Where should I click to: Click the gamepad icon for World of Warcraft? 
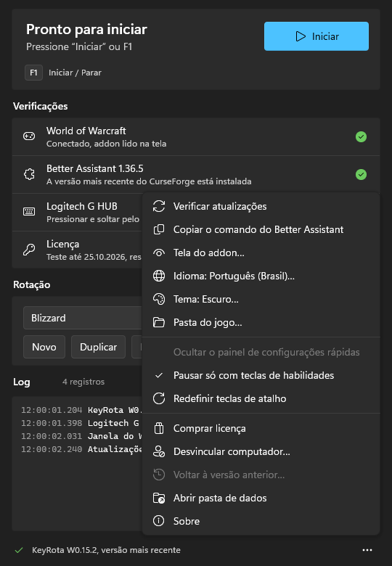[29, 136]
